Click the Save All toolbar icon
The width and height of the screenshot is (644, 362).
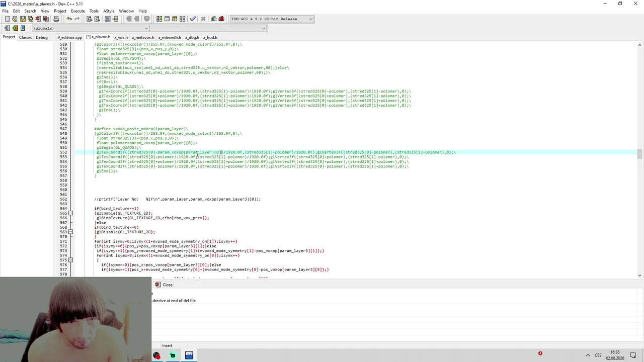coord(30,19)
